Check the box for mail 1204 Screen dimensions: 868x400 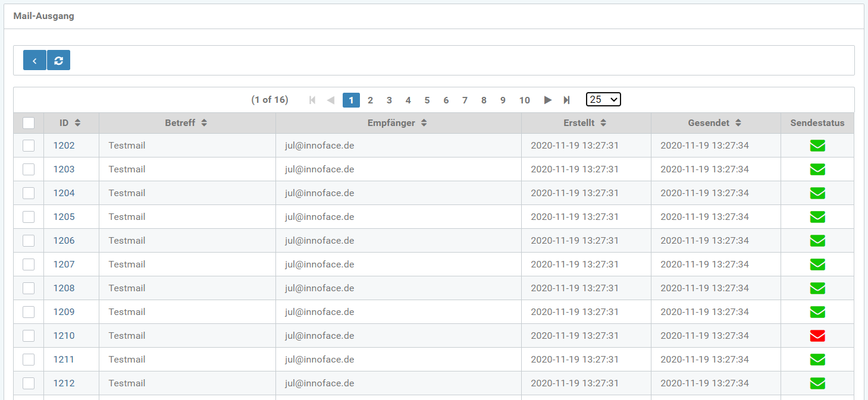click(29, 193)
